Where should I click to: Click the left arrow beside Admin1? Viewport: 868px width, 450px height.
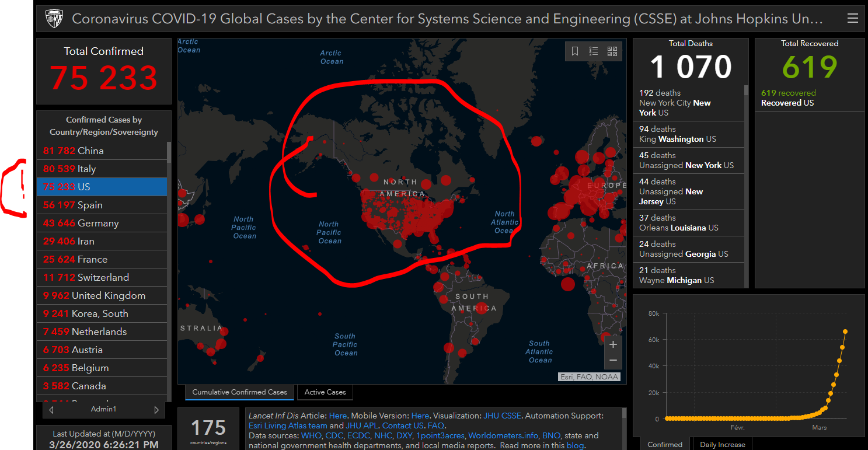tap(51, 410)
